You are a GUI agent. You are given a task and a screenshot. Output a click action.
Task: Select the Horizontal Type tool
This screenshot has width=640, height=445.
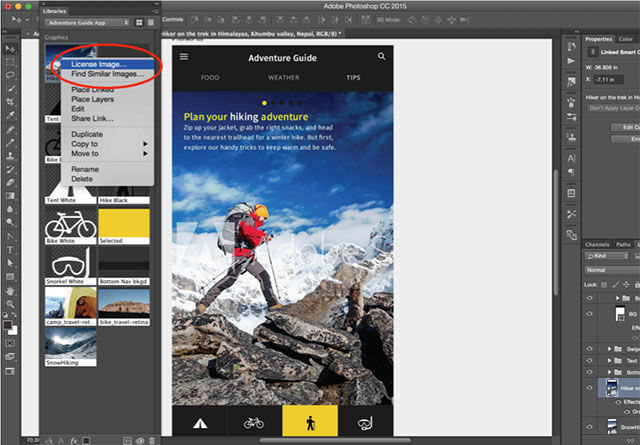tap(10, 250)
